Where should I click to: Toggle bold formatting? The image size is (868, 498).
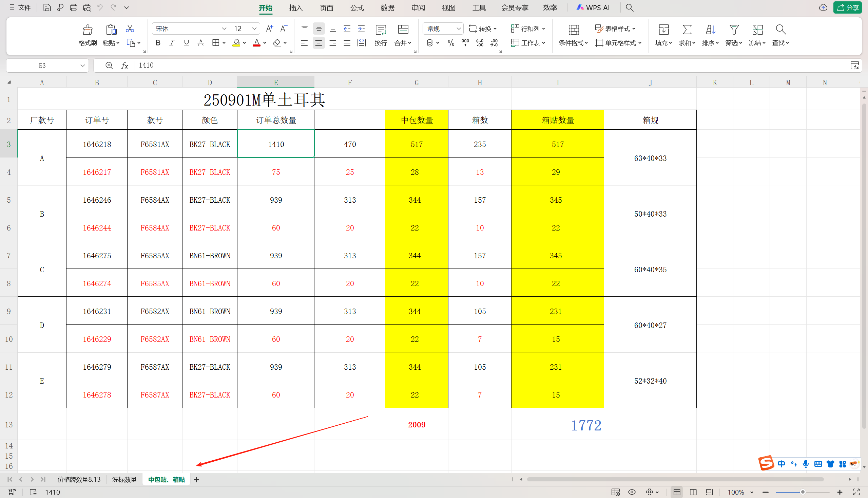tap(157, 43)
